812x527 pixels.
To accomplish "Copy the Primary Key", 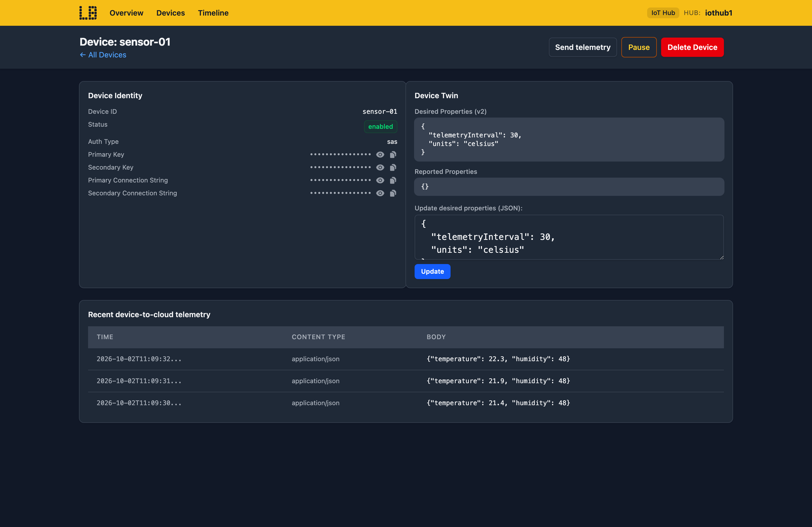I will [x=393, y=155].
